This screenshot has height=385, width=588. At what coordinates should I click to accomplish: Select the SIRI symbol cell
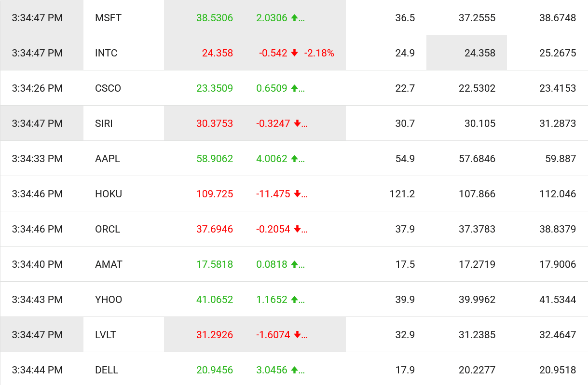point(123,124)
